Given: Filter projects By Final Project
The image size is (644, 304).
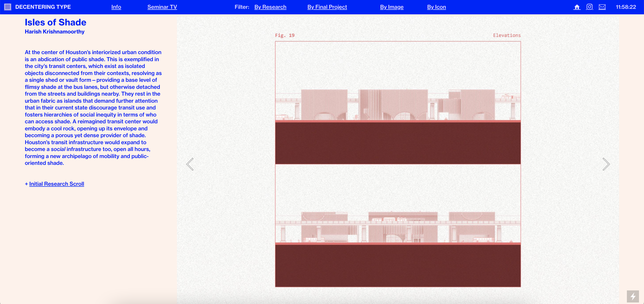Looking at the screenshot, I should [x=327, y=7].
